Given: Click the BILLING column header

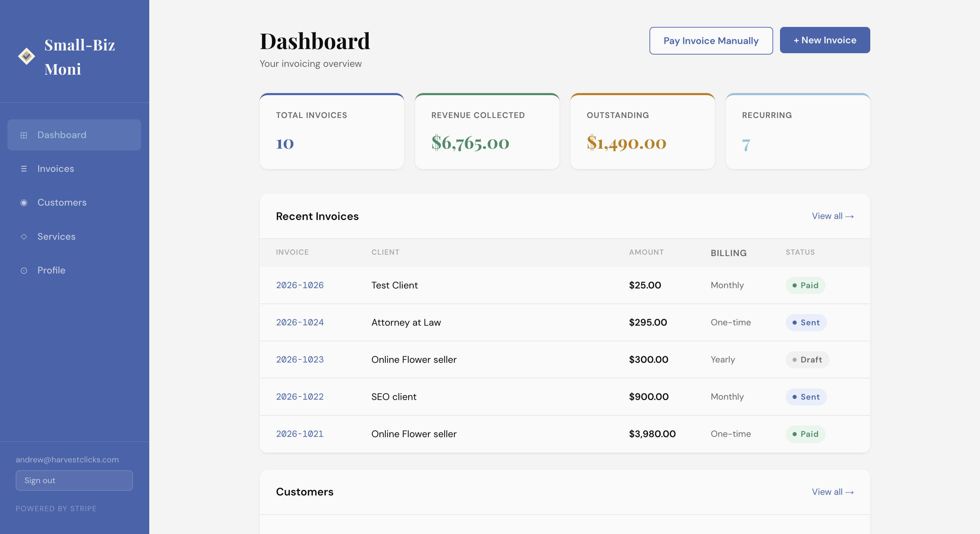Looking at the screenshot, I should click(729, 253).
